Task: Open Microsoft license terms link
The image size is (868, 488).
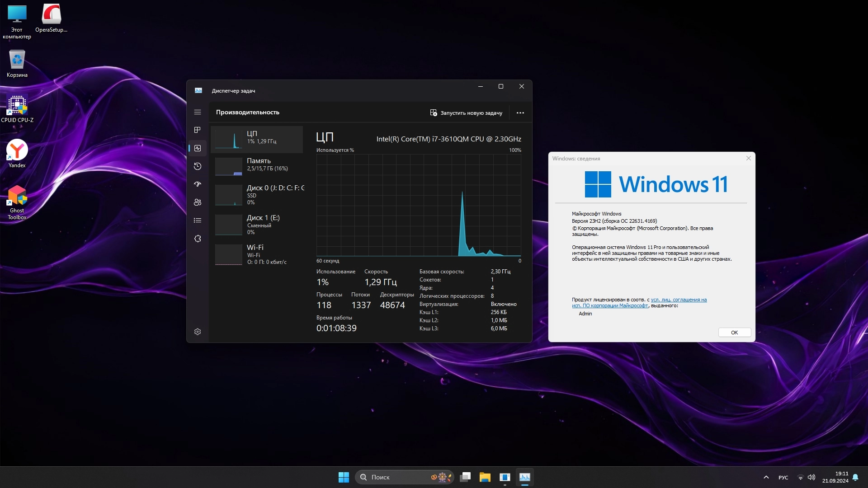Action: click(678, 300)
